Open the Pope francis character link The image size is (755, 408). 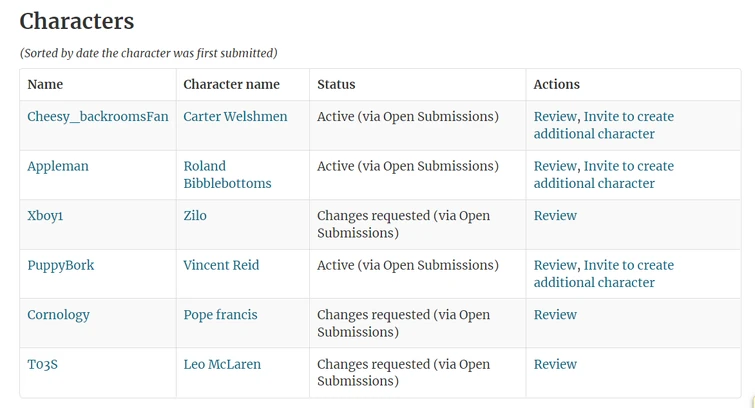(x=220, y=315)
